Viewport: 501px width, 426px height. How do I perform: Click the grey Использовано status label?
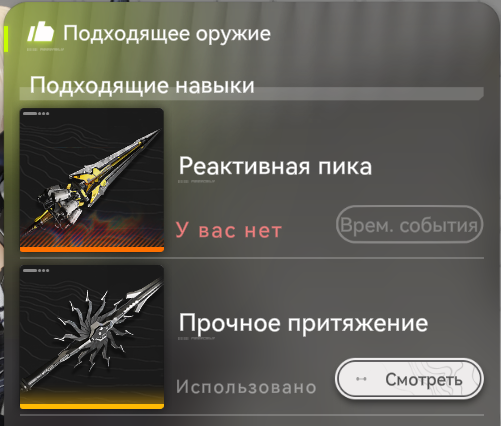246,387
